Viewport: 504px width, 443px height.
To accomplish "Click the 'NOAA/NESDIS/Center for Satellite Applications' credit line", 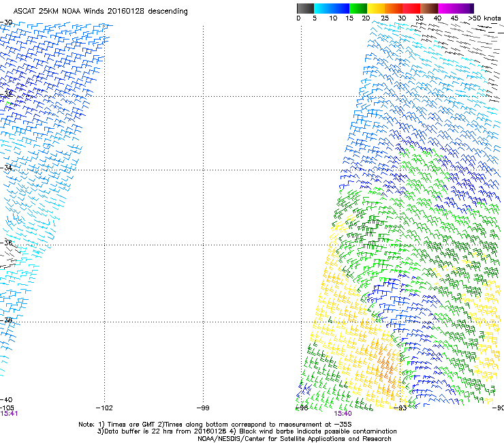I will [294, 439].
